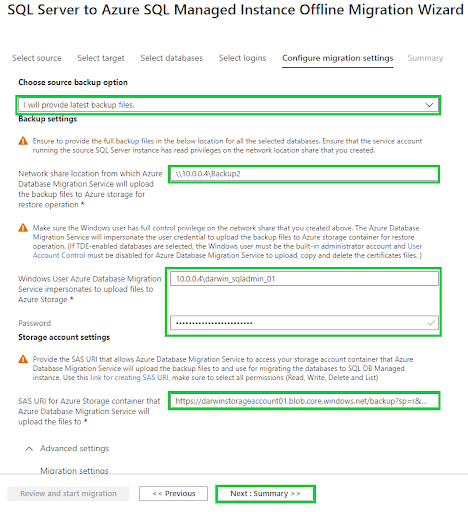Open source backup option dropdown

pyautogui.click(x=228, y=105)
